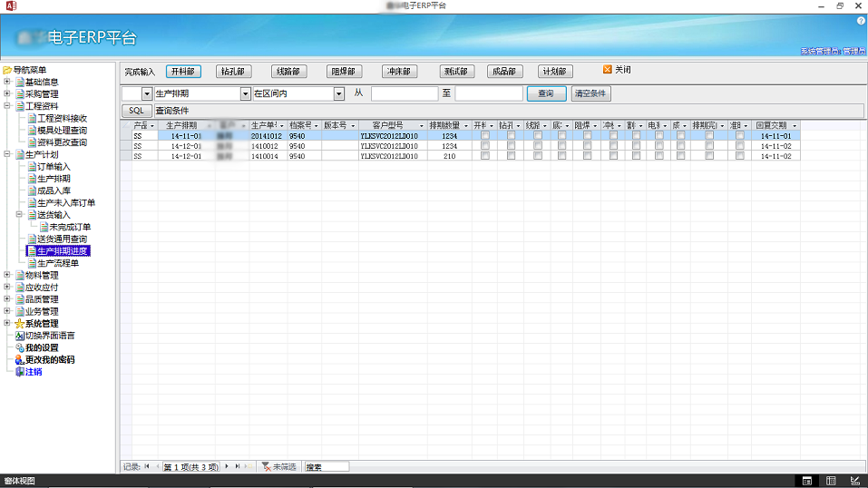The height and width of the screenshot is (488, 868).
Task: Click the document icon beside 生产流程单
Action: click(32, 263)
